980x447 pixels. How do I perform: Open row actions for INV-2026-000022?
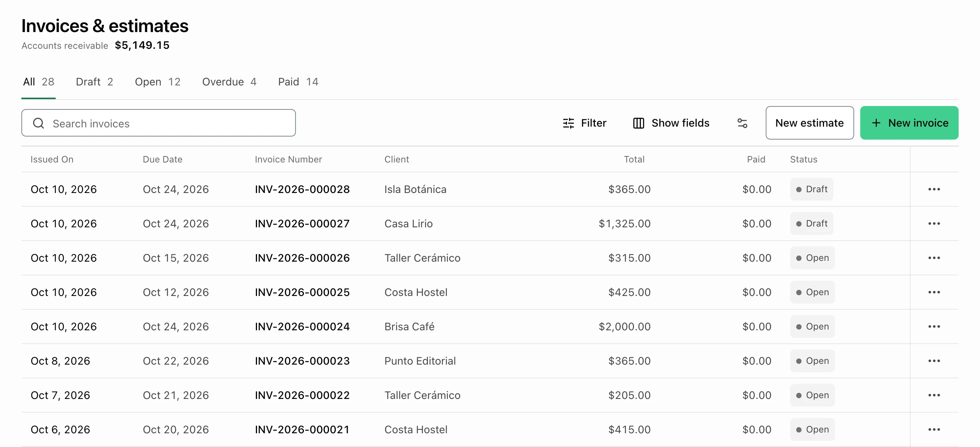coord(934,395)
